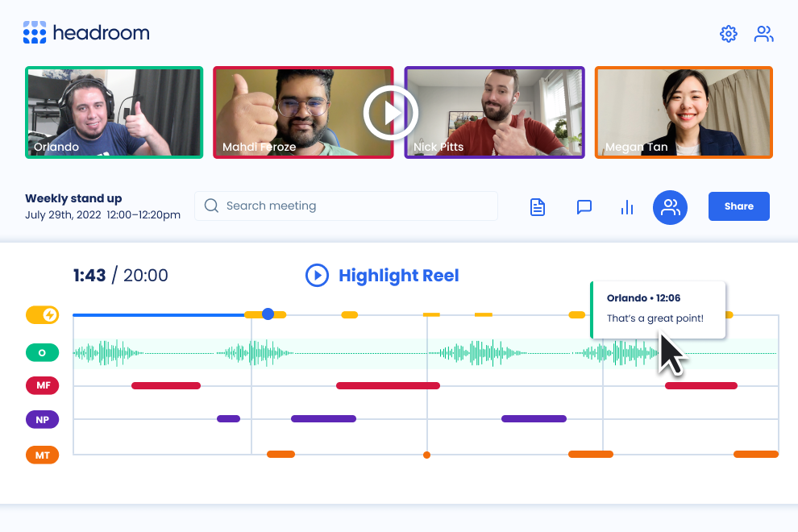Click the Orlando 12:06 tooltip comment
798x532 pixels.
tap(658, 310)
